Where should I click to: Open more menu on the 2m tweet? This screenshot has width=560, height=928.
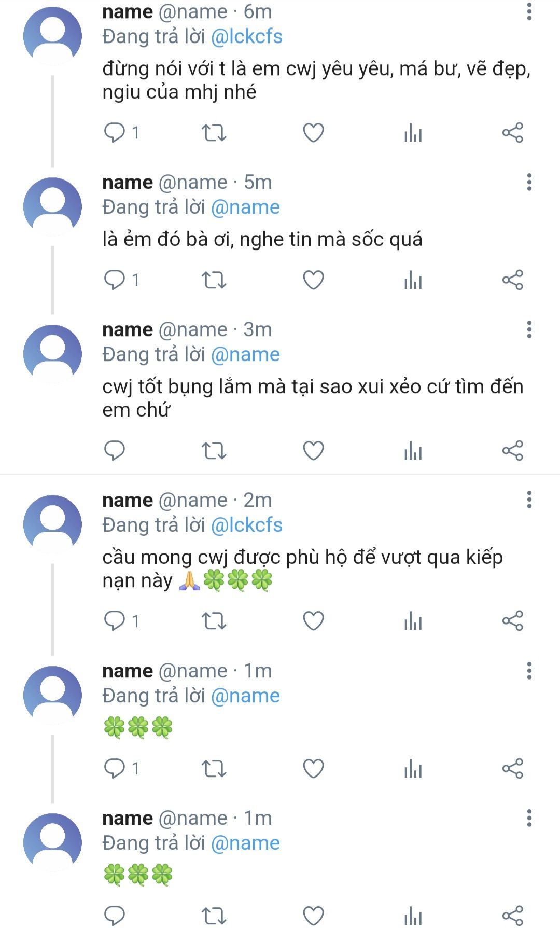click(x=529, y=500)
